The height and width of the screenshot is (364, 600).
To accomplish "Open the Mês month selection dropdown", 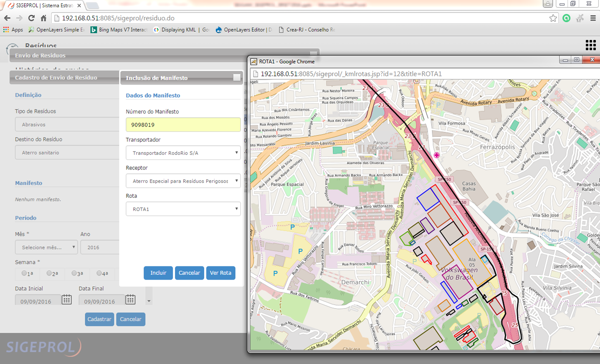I will click(x=46, y=247).
